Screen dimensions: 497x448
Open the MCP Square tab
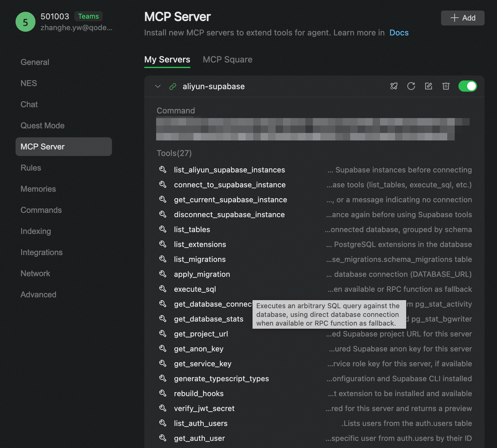point(228,59)
